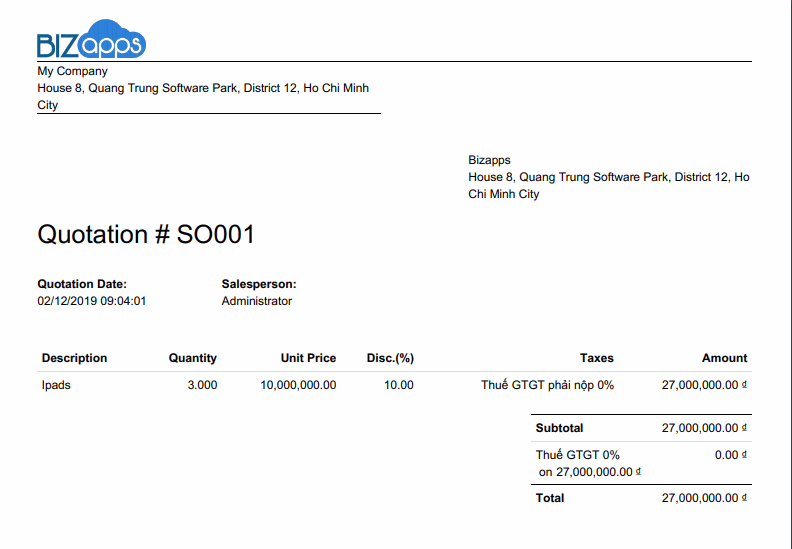The height and width of the screenshot is (549, 792).
Task: Click the Subtotal label in the totals
Action: point(559,428)
